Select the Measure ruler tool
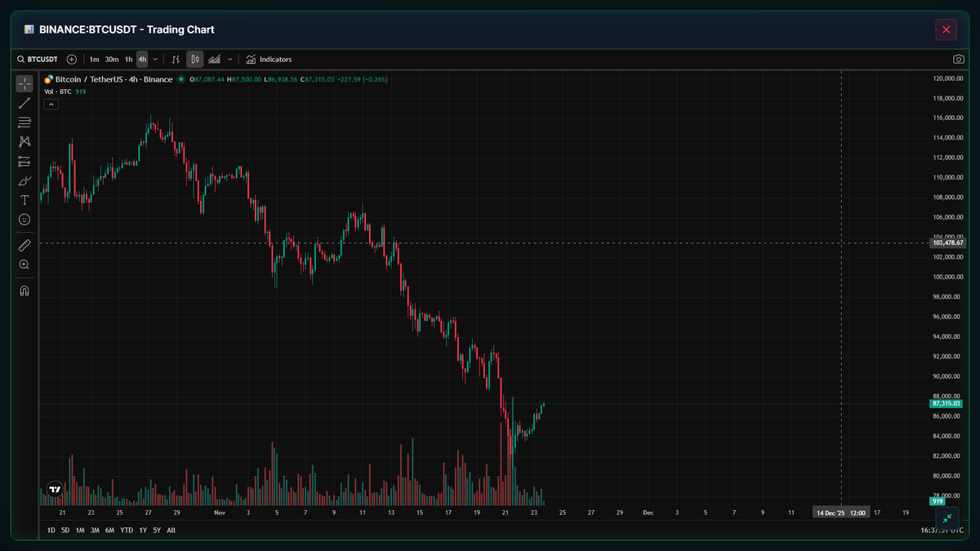 coord(24,244)
